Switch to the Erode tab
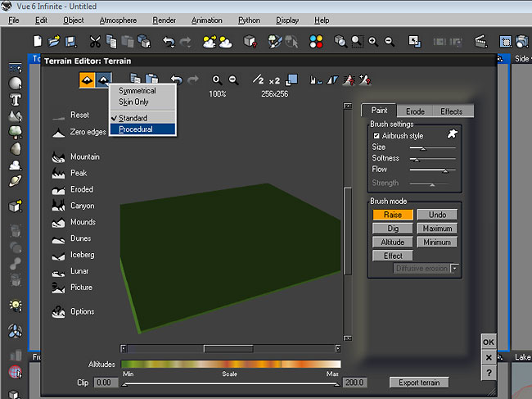The image size is (532, 399). point(414,111)
